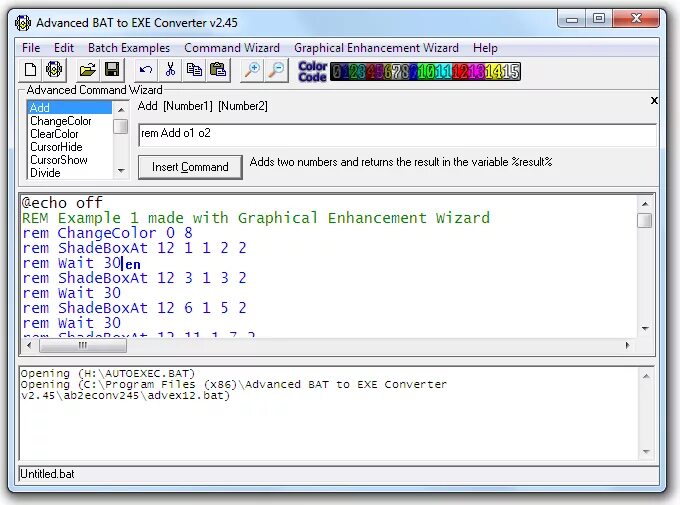Zoom in with the magnifier plus icon
The width and height of the screenshot is (680, 505).
252,70
